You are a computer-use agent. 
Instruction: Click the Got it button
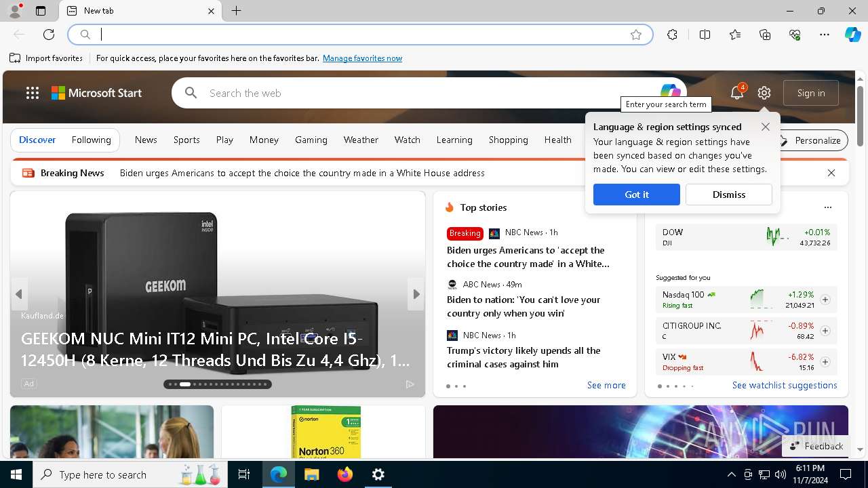coord(636,195)
